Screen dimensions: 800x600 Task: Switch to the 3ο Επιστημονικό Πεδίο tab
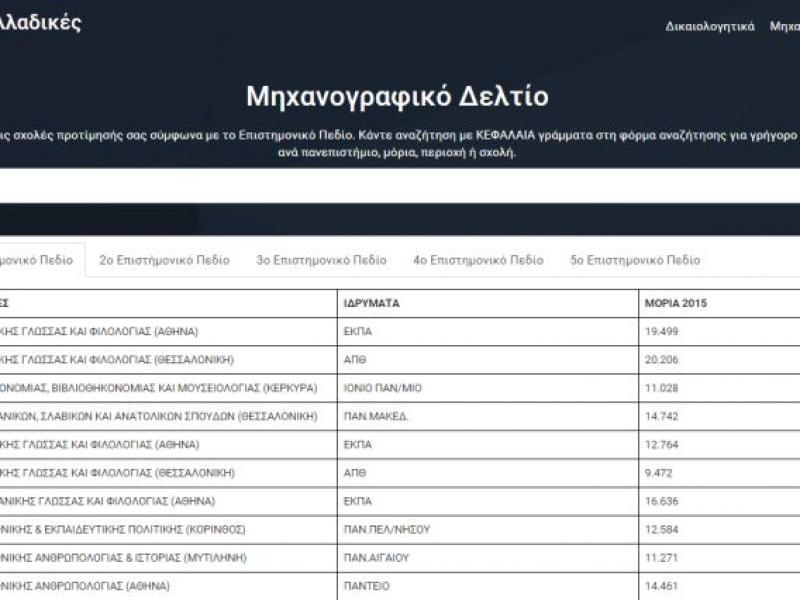point(321,260)
